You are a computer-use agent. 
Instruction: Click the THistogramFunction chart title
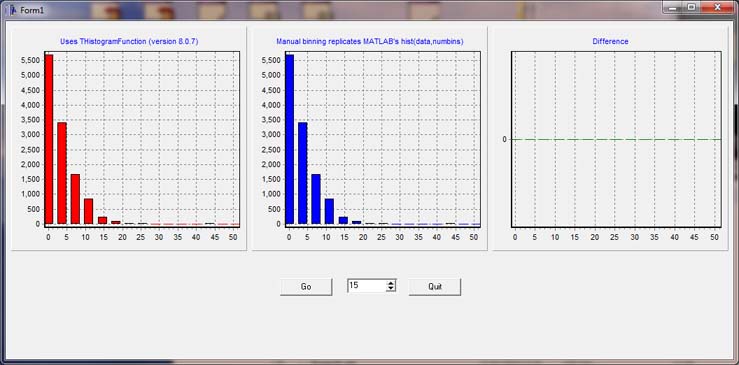pos(129,41)
